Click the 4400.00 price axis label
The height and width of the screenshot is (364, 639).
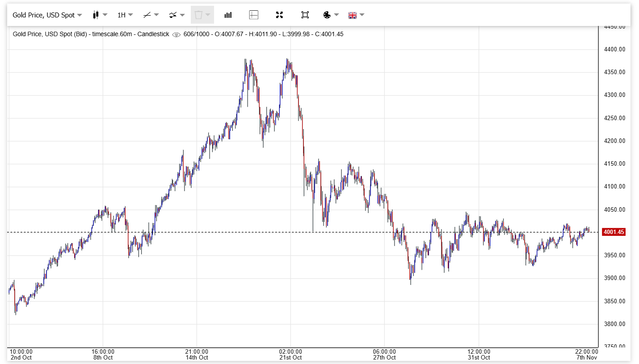(x=614, y=49)
